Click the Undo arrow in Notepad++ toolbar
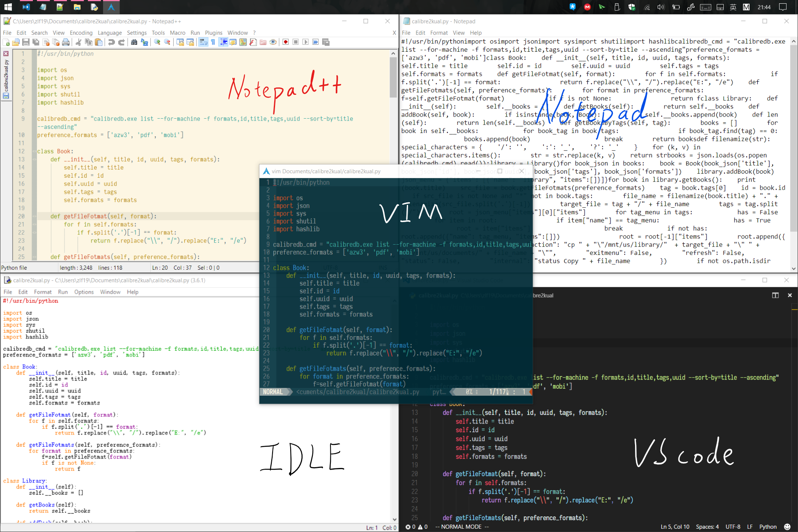This screenshot has height=532, width=798. 111,42
